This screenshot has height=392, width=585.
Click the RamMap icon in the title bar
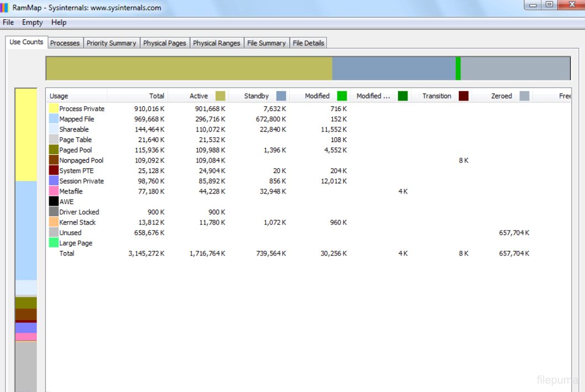6,7
